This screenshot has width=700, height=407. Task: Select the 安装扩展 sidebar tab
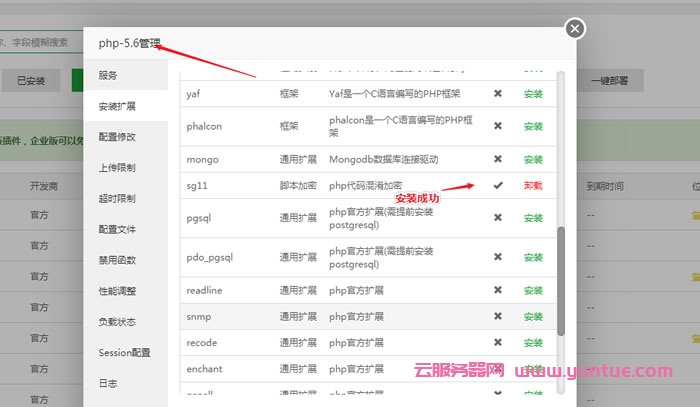(117, 106)
